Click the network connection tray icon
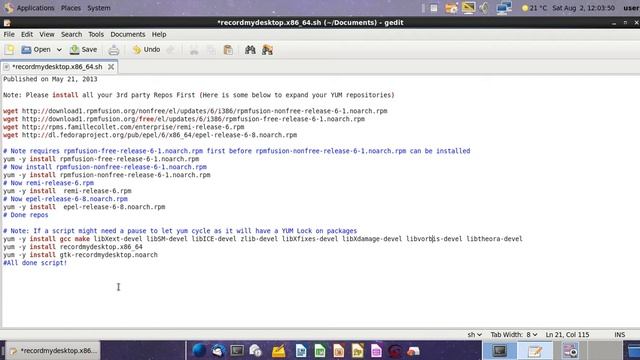 [x=504, y=8]
